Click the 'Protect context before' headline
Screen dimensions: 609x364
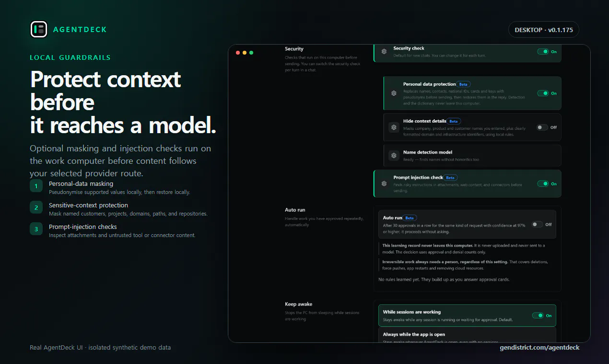coord(105,91)
